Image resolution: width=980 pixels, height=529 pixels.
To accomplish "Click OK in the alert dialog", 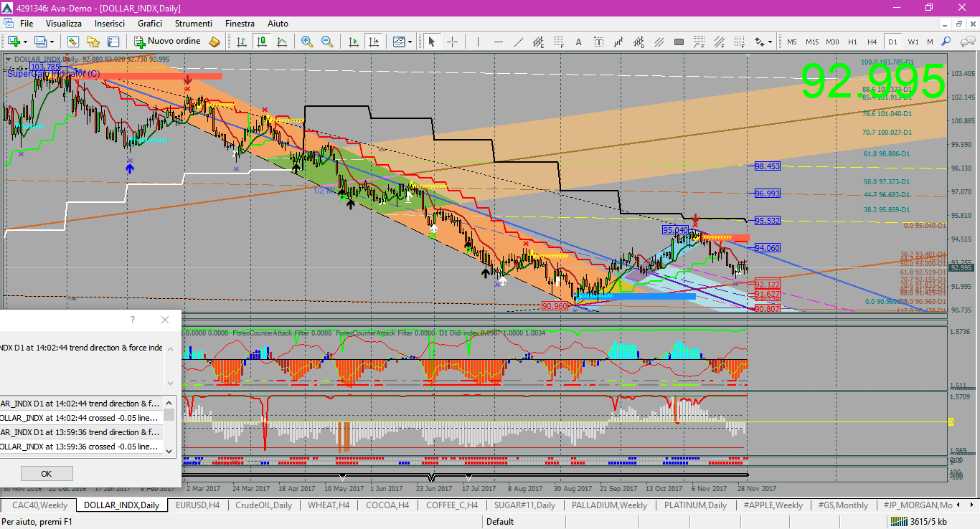I will [47, 474].
